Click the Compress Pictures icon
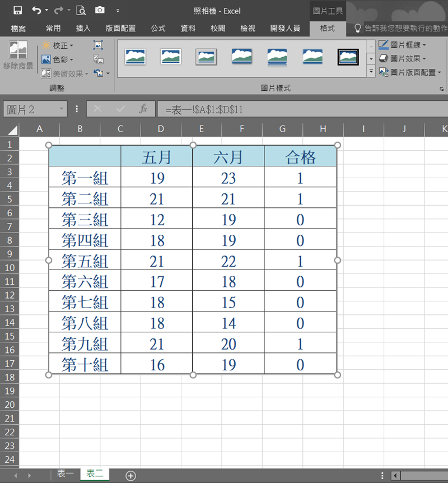448x483 pixels. point(98,45)
